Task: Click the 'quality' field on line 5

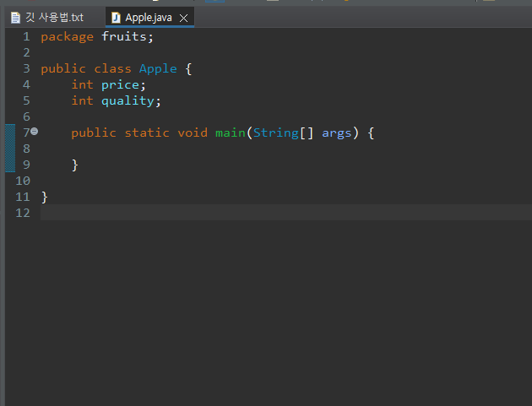Action: pos(128,101)
